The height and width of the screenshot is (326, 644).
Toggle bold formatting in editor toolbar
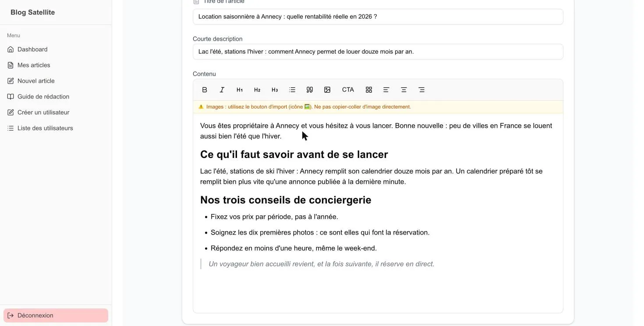(x=205, y=90)
